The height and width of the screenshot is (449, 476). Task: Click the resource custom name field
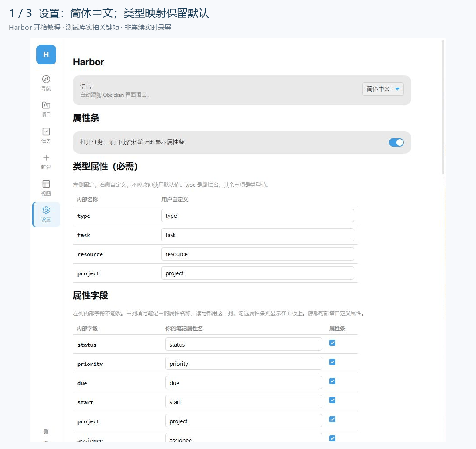tap(258, 254)
